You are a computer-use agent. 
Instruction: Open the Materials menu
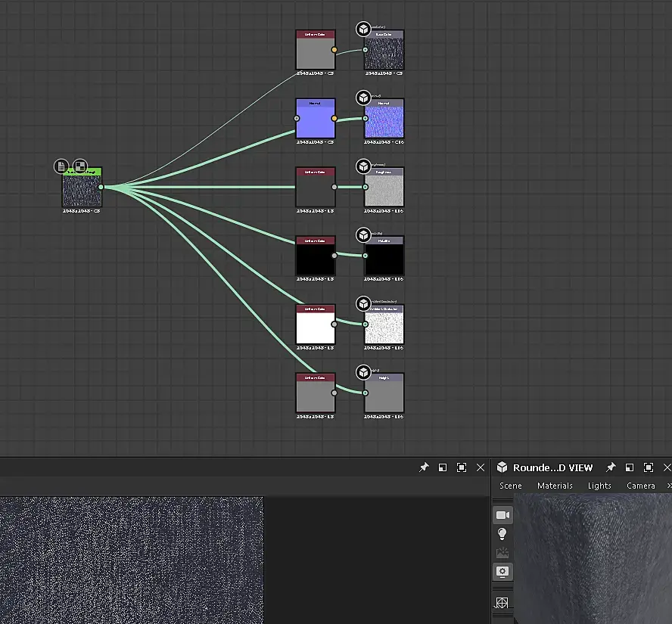pyautogui.click(x=555, y=486)
